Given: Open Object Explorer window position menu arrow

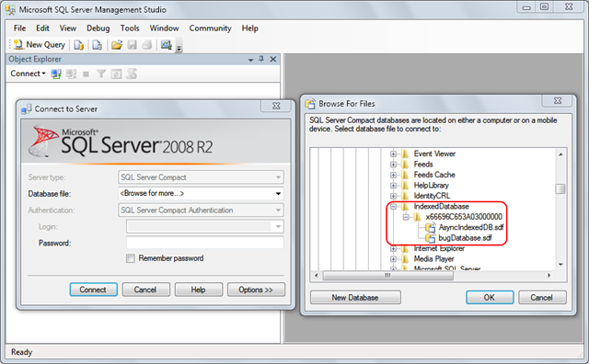Looking at the screenshot, I should point(250,60).
